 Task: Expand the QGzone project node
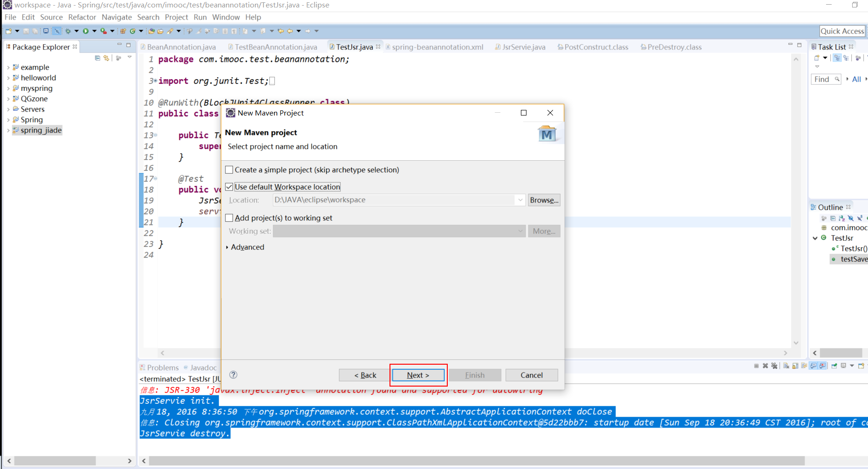pyautogui.click(x=8, y=99)
